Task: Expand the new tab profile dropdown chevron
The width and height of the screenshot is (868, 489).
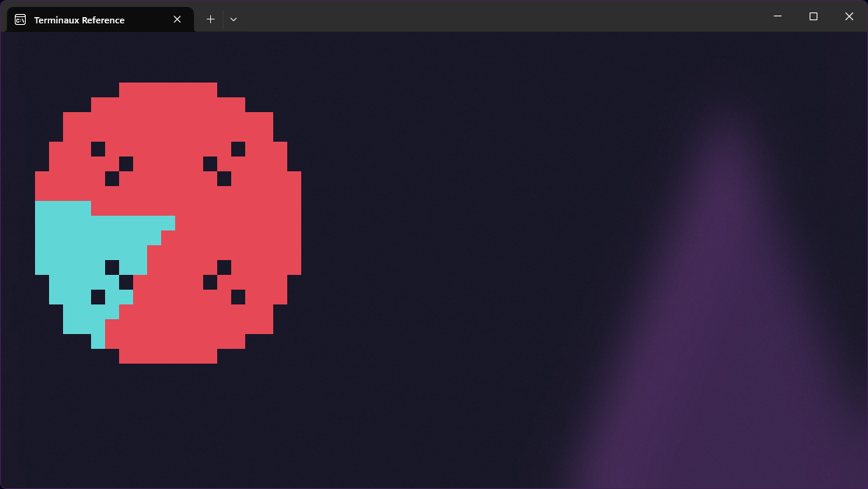Action: [234, 19]
